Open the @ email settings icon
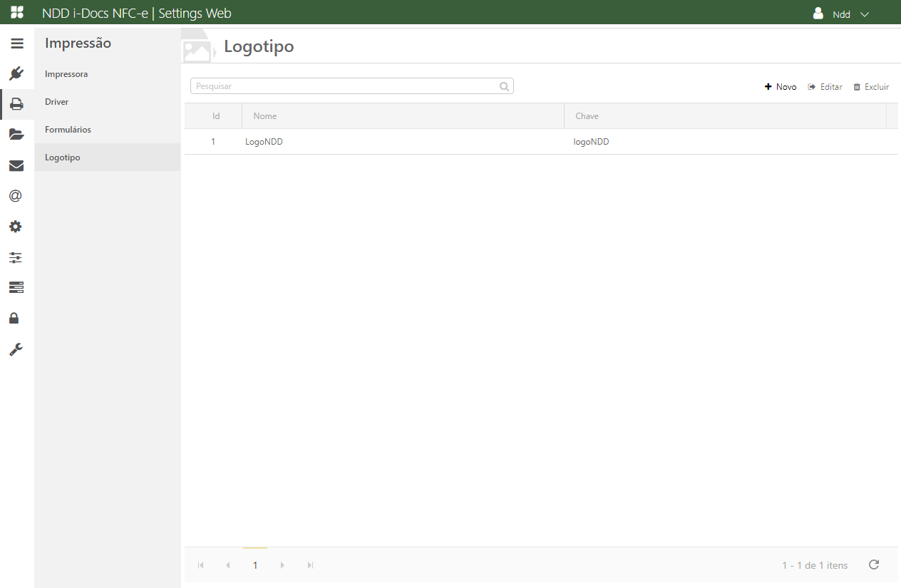Image resolution: width=901 pixels, height=588 pixels. click(16, 196)
